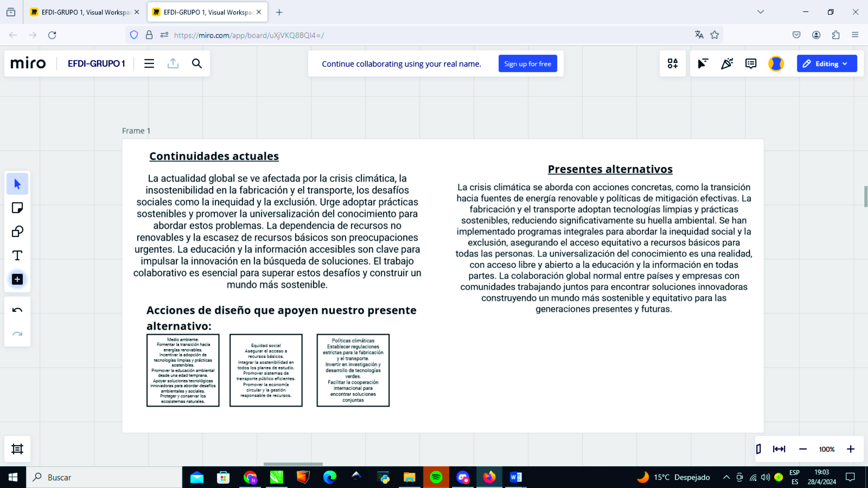The image size is (868, 488).
Task: Select the cursor selection tool
Action: [17, 184]
